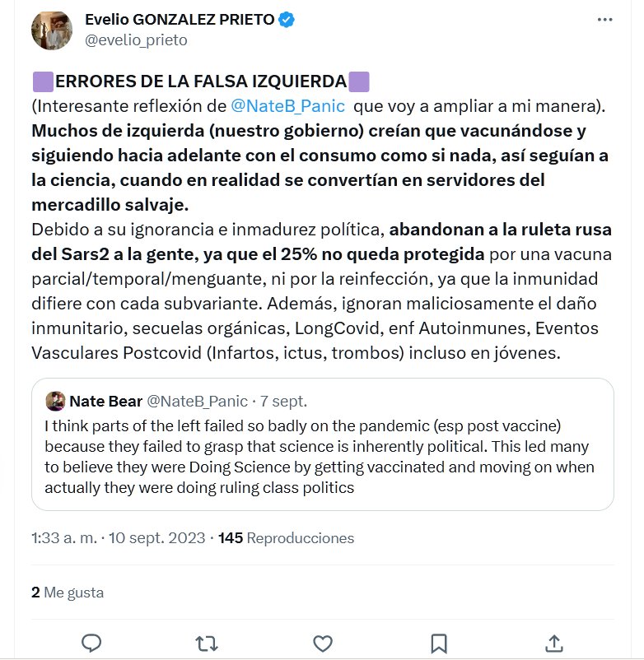644x660 pixels.
Task: Click the purple square emoji after IZQUIERDA
Action: pyautogui.click(x=359, y=81)
